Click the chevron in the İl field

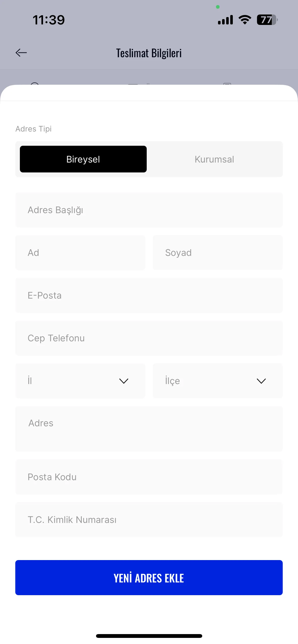point(124,381)
